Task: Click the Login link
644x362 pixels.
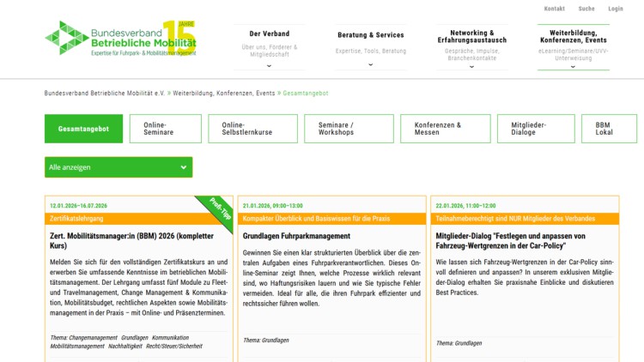Action: point(616,9)
